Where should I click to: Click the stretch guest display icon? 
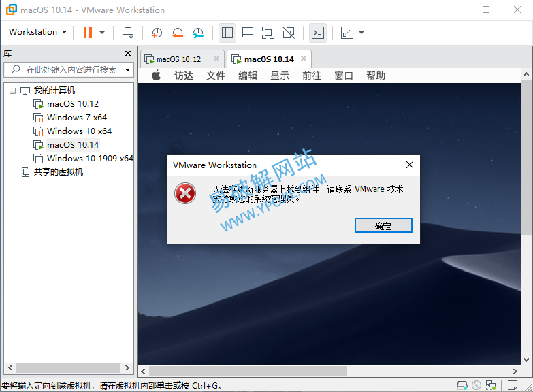(x=347, y=33)
